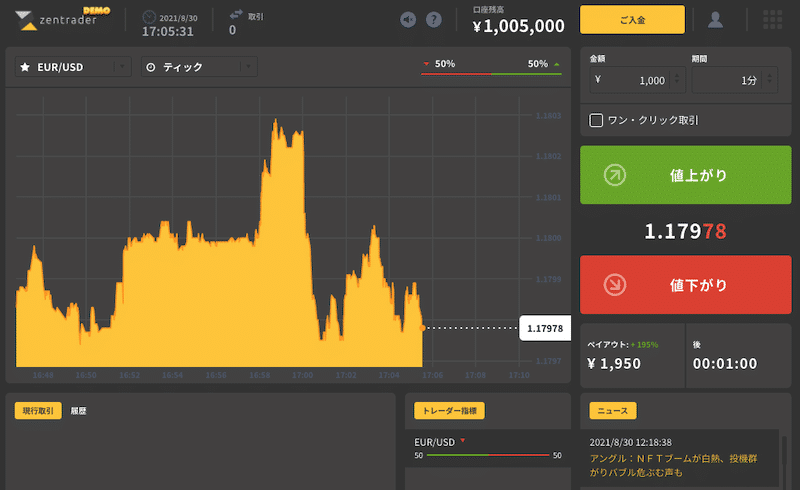Place a 値上がり up trade
Viewport: 800px width, 490px height.
(686, 175)
